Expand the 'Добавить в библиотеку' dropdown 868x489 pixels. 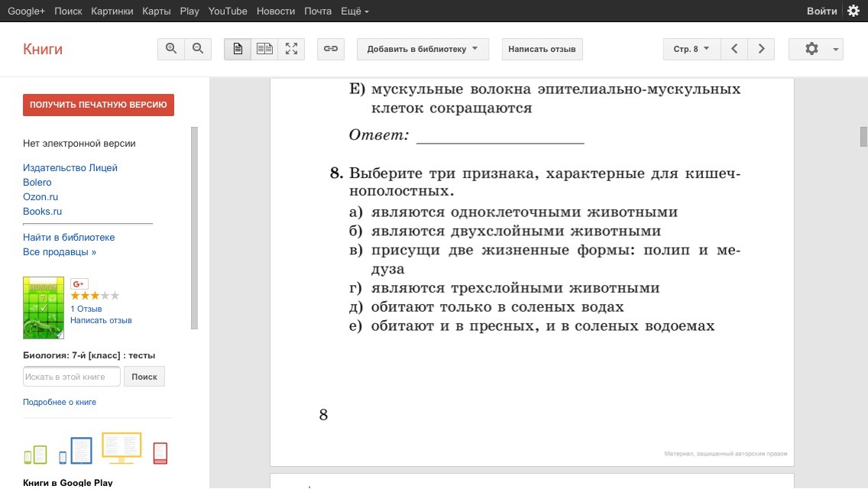coord(423,49)
